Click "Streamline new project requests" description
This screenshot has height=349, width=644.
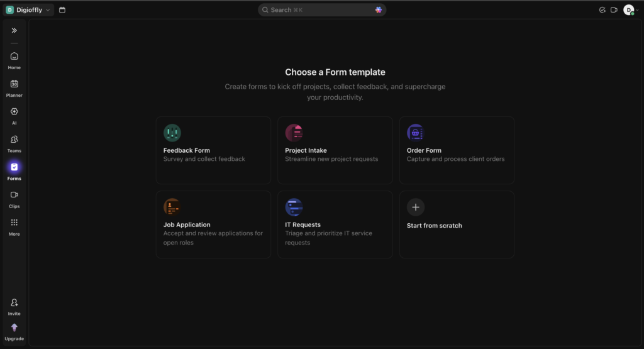(331, 159)
